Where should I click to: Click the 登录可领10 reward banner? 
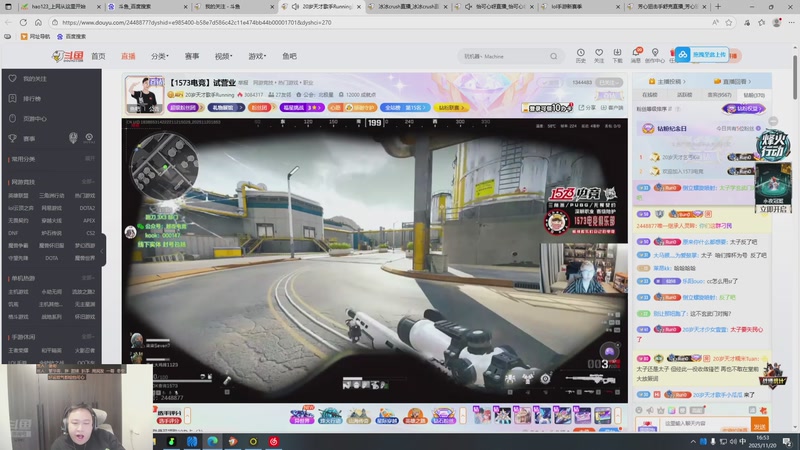547,108
